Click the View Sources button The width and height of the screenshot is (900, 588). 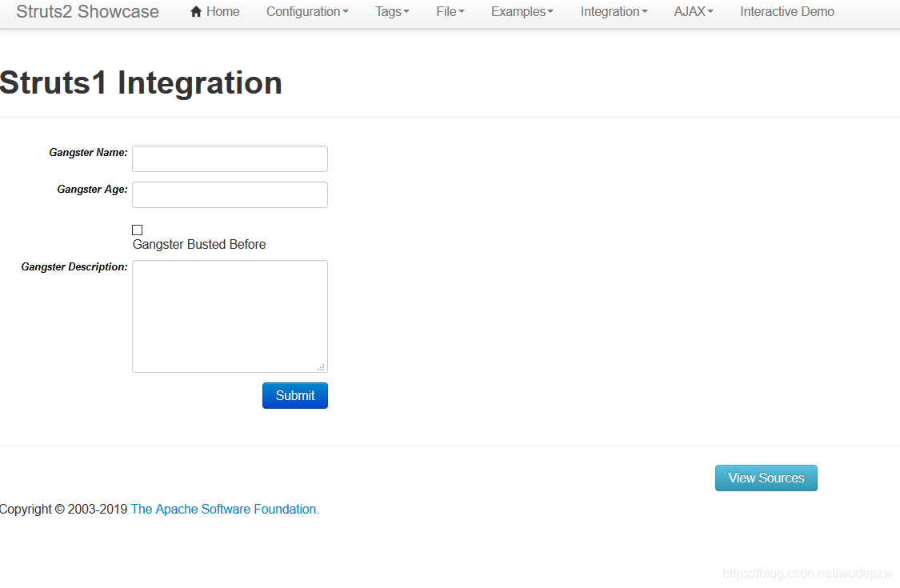point(766,478)
